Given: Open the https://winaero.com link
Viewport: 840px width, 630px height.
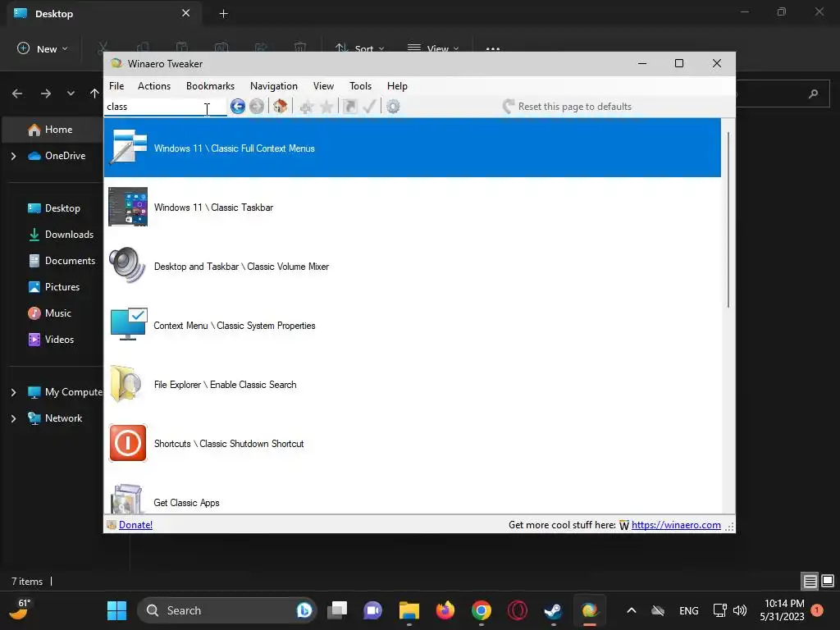Looking at the screenshot, I should tap(676, 525).
